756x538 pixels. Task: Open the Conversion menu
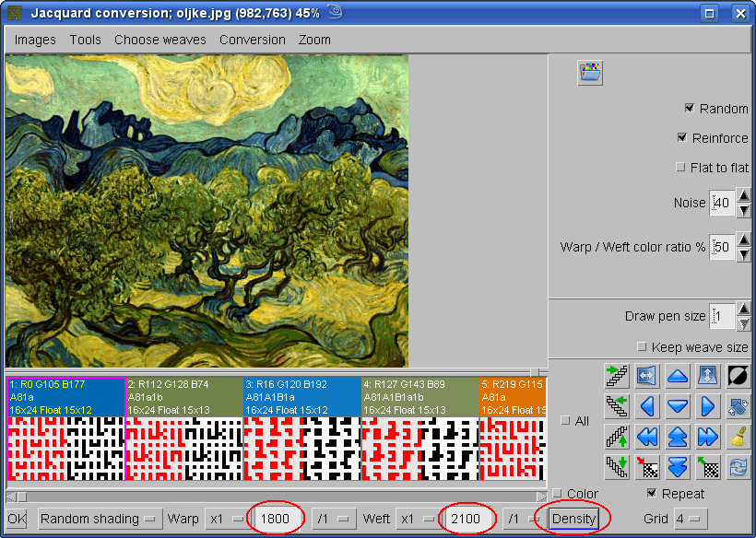pos(252,40)
